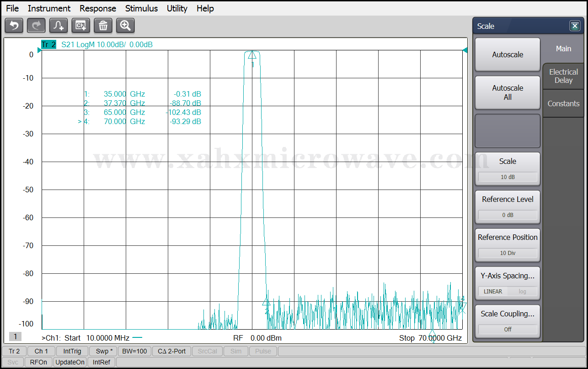Click the Tr 2 status bar button
Screen dimensions: 588x369
coord(14,351)
